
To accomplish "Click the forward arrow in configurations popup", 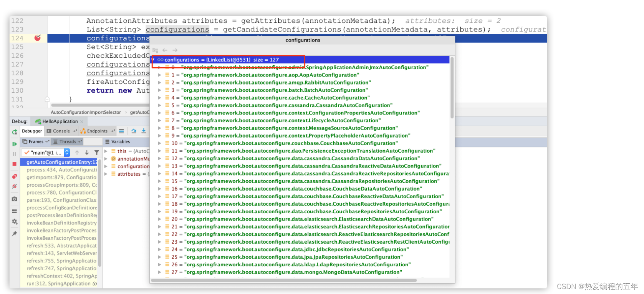I will [175, 50].
